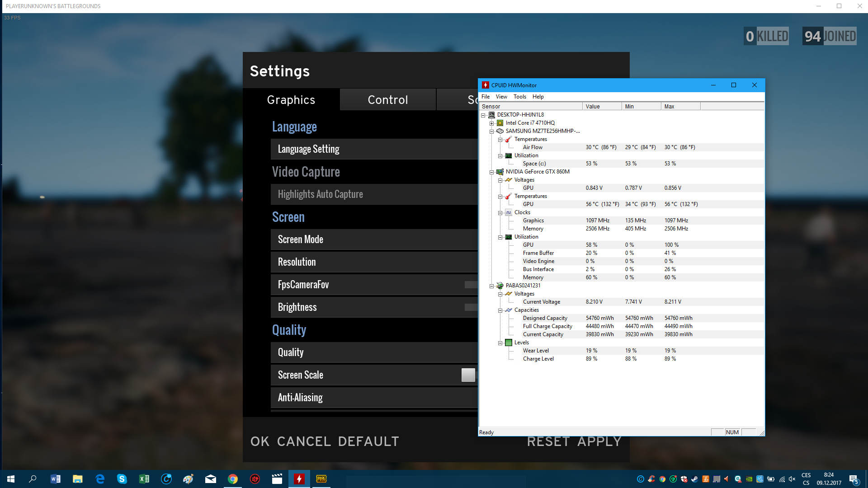Select the Resolution setting row
868x488 pixels.
click(374, 262)
